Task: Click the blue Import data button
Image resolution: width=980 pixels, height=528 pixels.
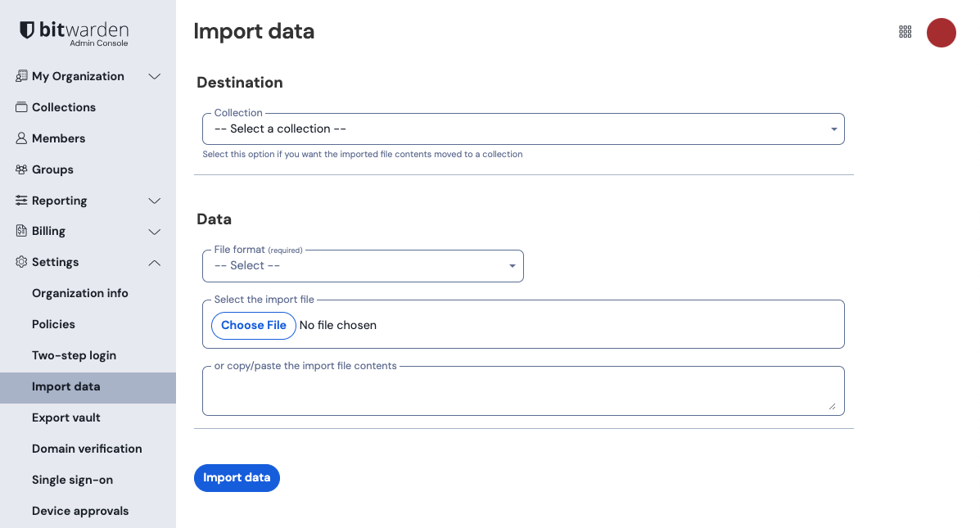Action: point(237,477)
